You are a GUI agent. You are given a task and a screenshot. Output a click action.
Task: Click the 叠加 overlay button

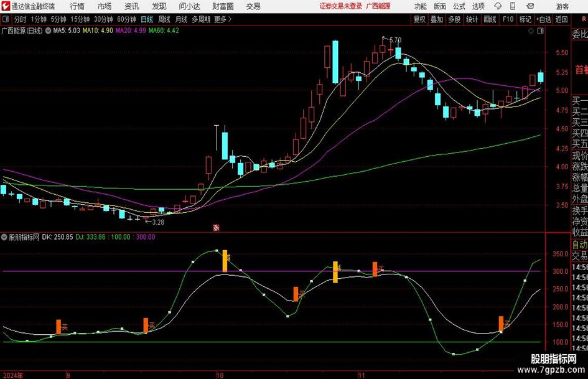pos(437,19)
